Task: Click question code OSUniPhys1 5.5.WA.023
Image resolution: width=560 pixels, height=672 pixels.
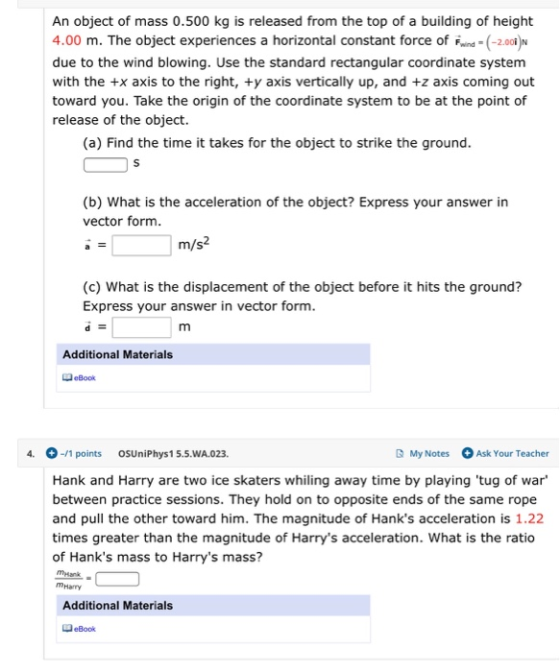Action: coord(173,453)
